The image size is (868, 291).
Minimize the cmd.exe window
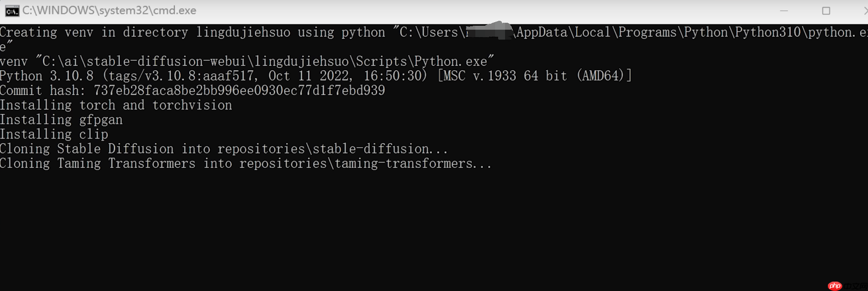(x=784, y=10)
